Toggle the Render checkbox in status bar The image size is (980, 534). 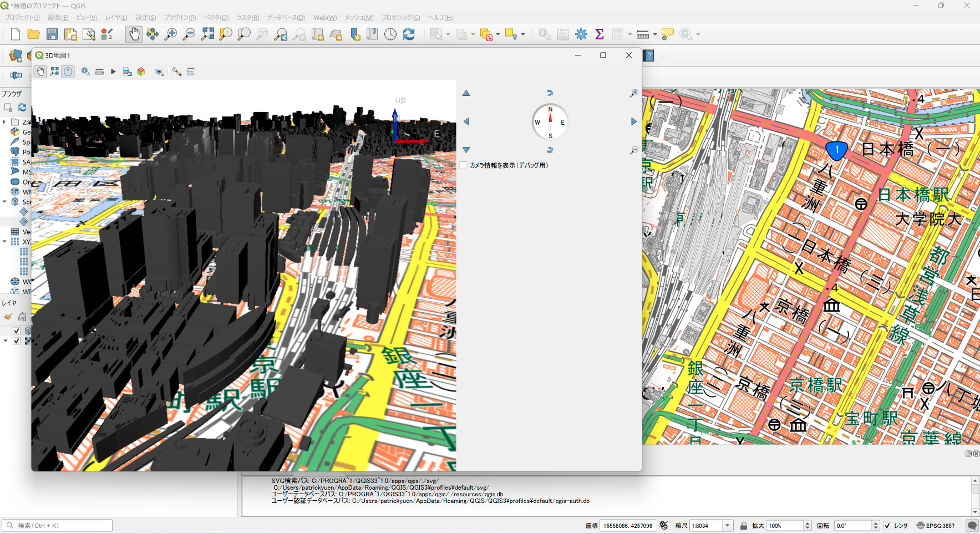coord(887,525)
